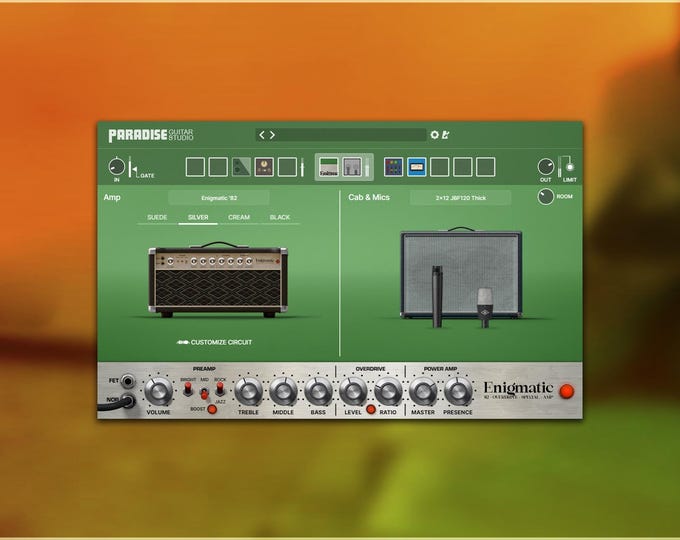Click the Enigmatic nameplate on amp panel
The height and width of the screenshot is (540, 680).
click(518, 390)
